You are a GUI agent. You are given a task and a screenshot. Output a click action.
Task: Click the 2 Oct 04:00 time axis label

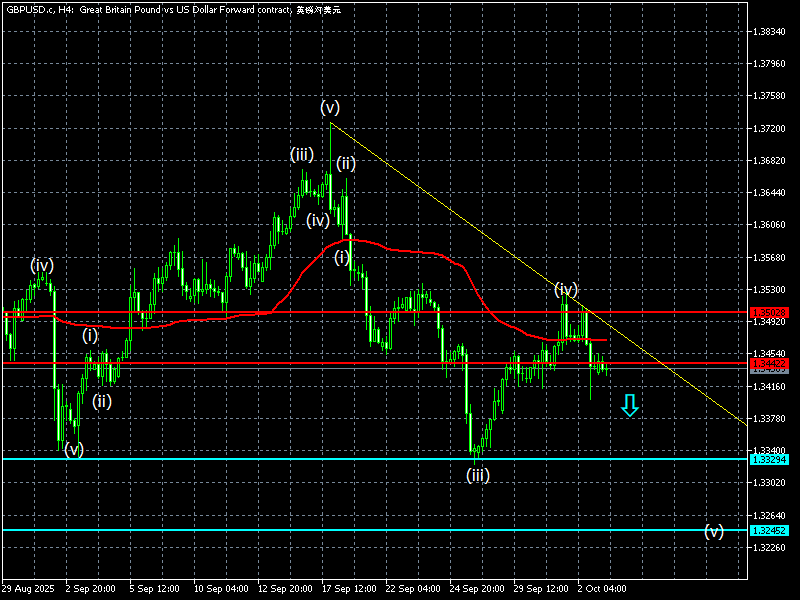pos(602,589)
